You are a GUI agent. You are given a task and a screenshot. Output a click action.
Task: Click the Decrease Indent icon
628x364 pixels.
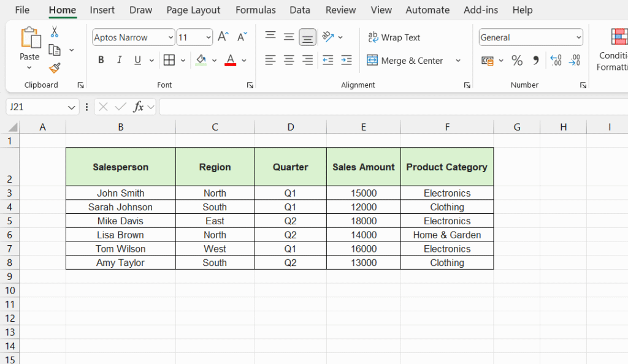coord(327,60)
